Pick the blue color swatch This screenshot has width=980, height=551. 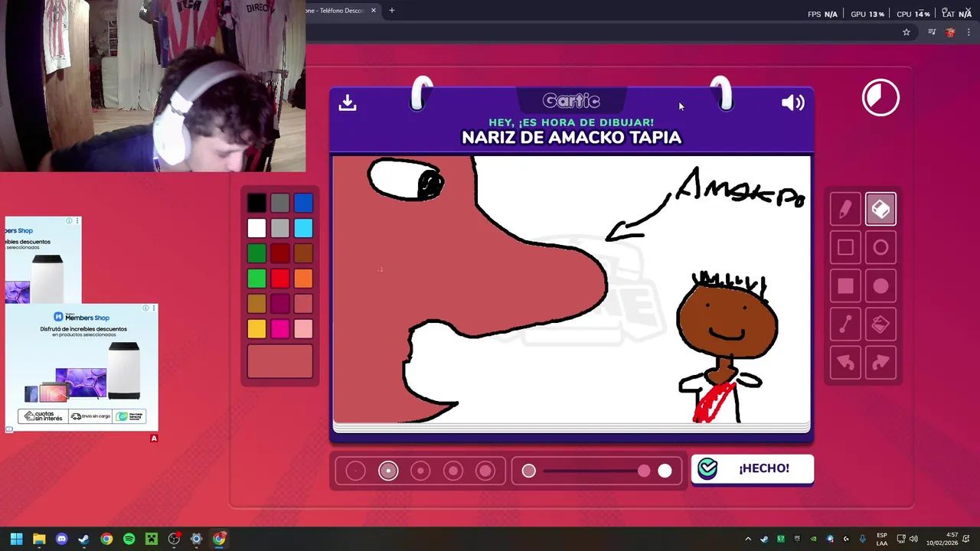(303, 203)
